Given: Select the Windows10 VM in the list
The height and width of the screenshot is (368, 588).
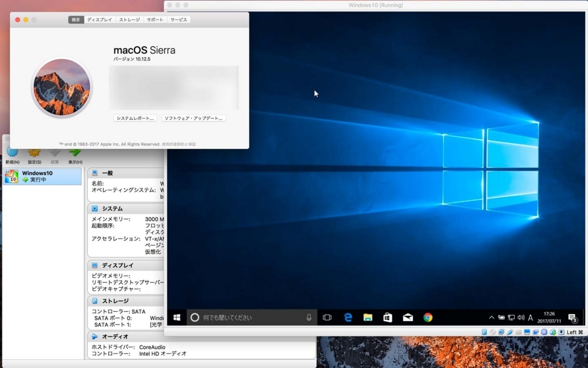Looking at the screenshot, I should (x=42, y=176).
